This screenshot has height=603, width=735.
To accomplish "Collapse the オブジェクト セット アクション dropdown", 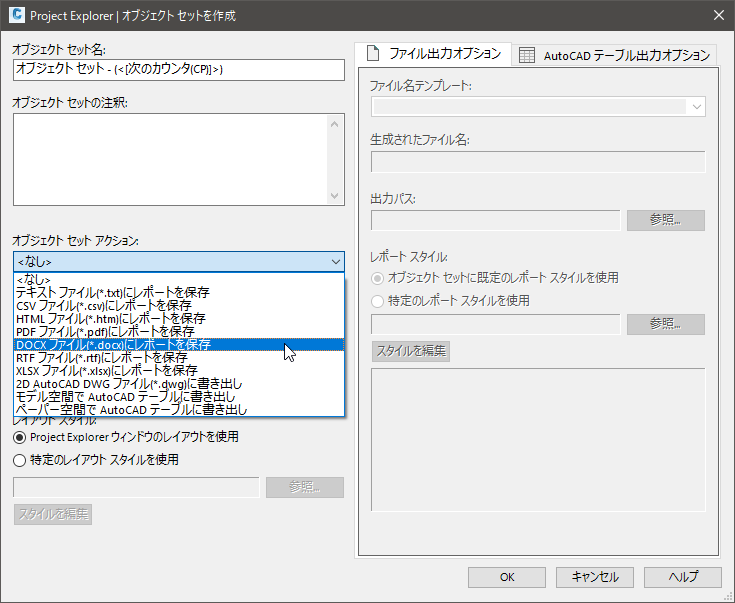I will [335, 262].
